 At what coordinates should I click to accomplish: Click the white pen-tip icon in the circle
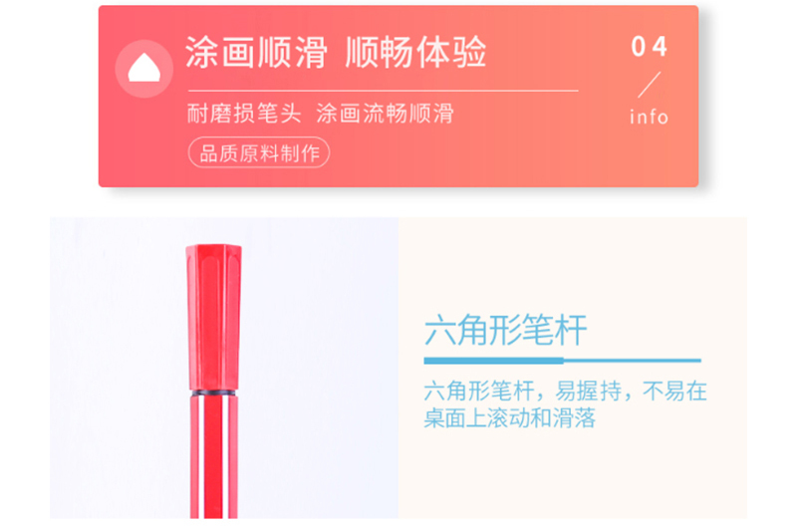click(x=143, y=68)
